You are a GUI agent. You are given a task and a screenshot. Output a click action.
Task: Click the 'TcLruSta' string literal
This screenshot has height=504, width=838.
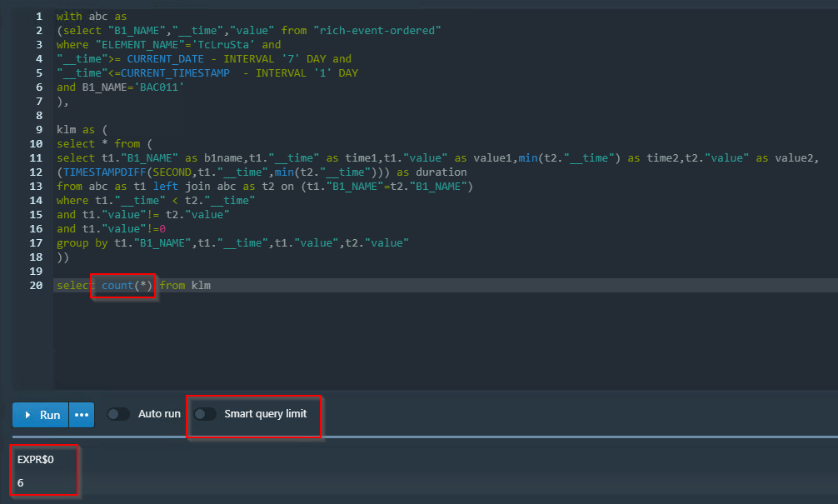[x=223, y=45]
